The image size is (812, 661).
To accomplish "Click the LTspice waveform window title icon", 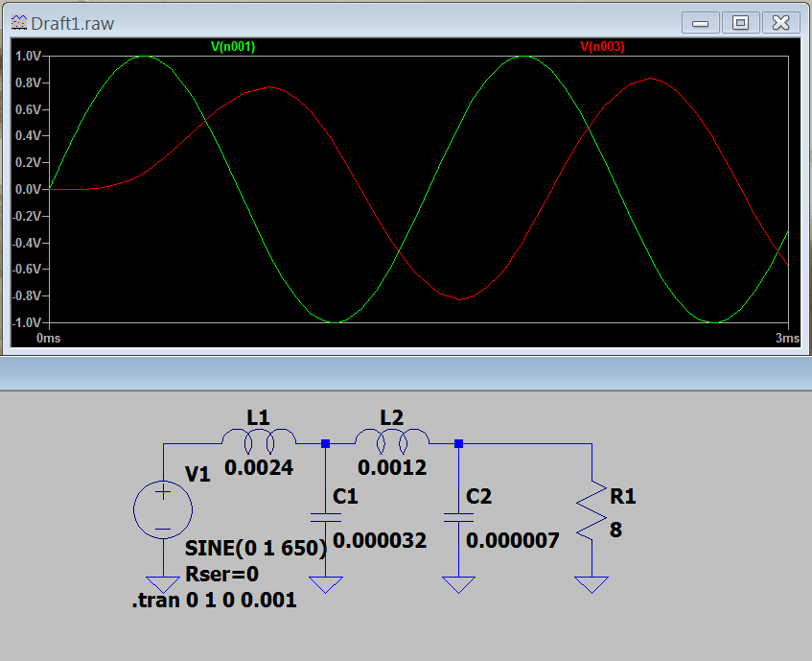I will pyautogui.click(x=19, y=23).
